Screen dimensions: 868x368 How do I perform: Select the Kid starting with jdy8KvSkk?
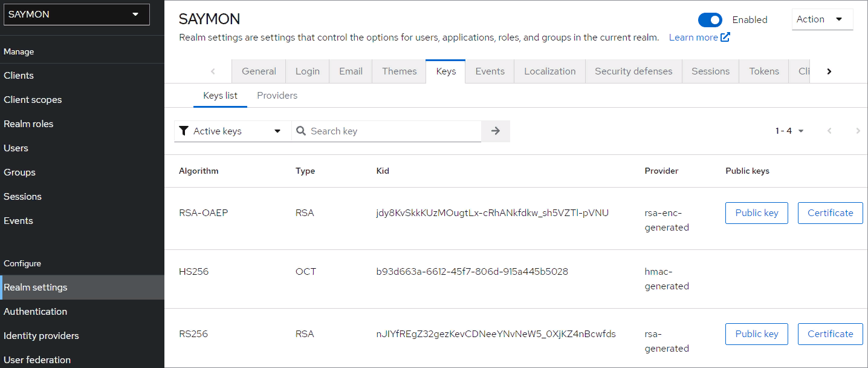tap(492, 213)
